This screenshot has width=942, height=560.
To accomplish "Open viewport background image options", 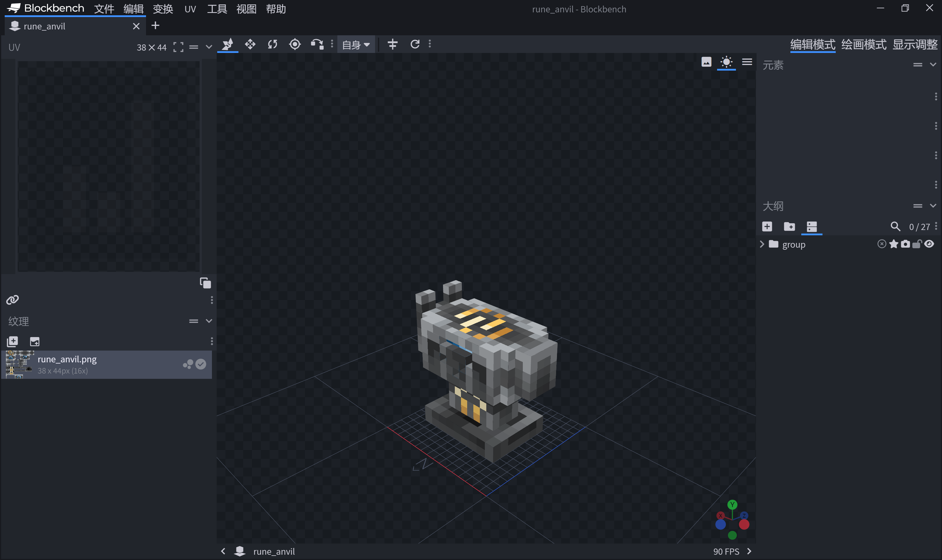I will 706,62.
